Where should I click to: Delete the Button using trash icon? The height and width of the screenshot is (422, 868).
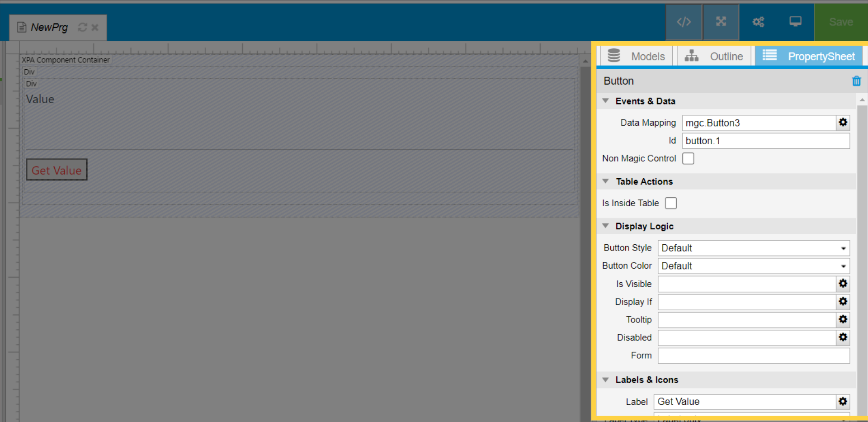click(x=856, y=81)
